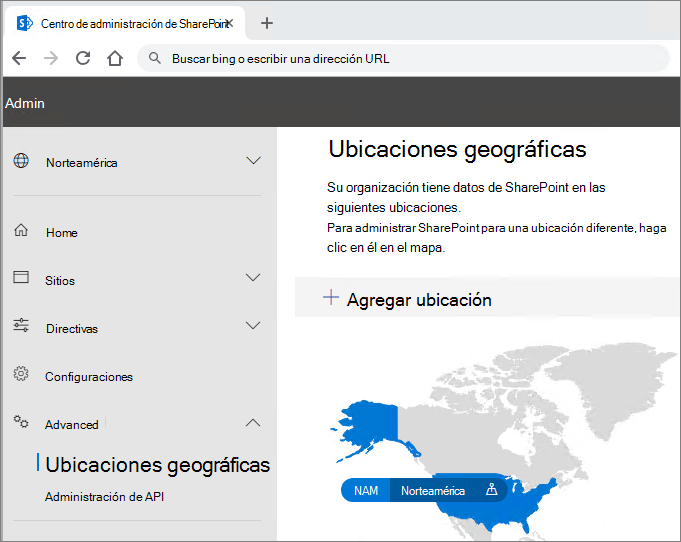This screenshot has height=542, width=681.
Task: Click the browser forward arrow
Action: 51,58
